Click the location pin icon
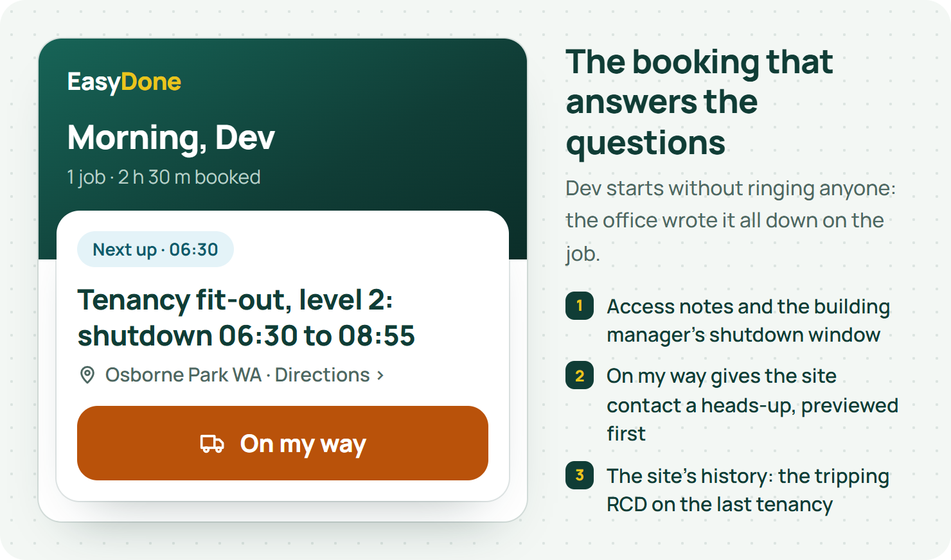The image size is (951, 560). (87, 375)
